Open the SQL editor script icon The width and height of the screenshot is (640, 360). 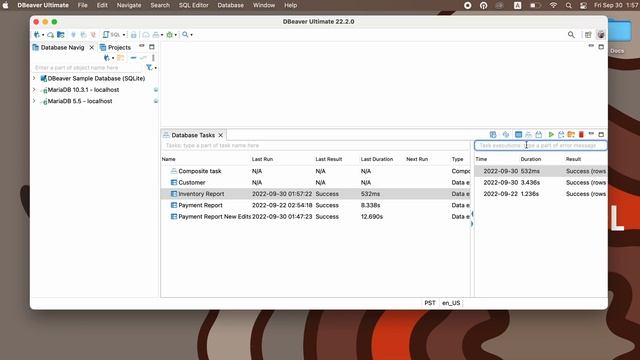(106, 35)
